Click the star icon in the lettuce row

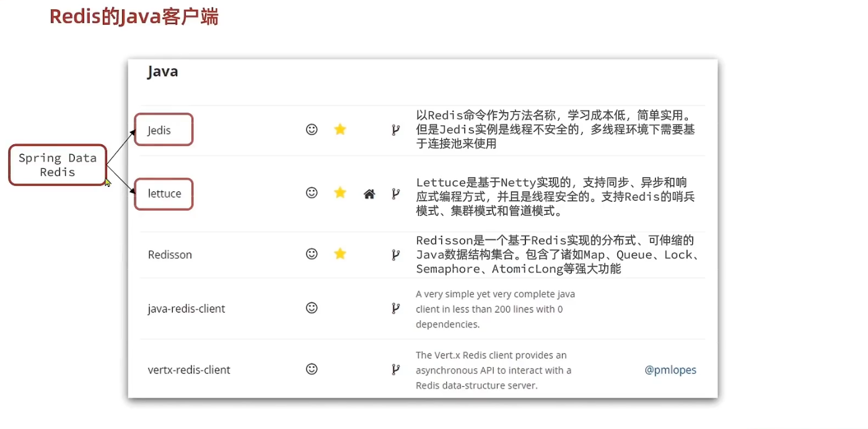[340, 193]
